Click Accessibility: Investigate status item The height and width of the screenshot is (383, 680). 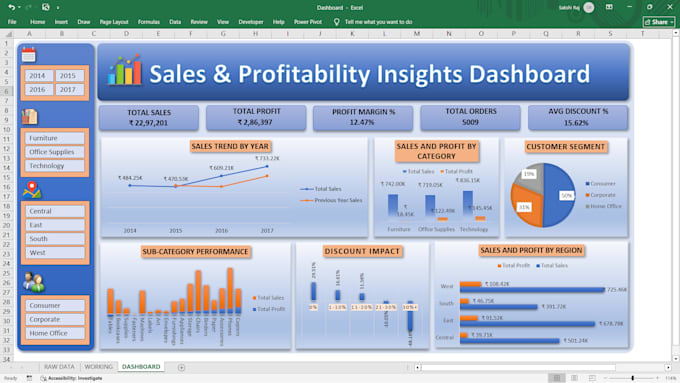pos(72,378)
